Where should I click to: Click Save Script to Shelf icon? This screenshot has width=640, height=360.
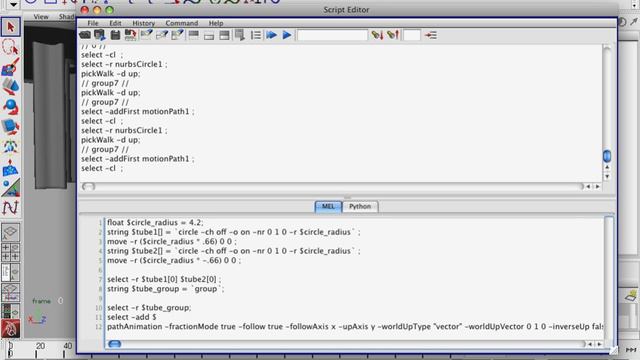coord(131,35)
